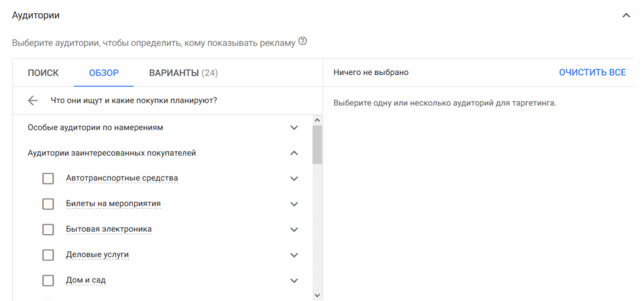Expand Особые аудитории по намерениям
Viewport: 644px width, 301px height.
[x=294, y=127]
